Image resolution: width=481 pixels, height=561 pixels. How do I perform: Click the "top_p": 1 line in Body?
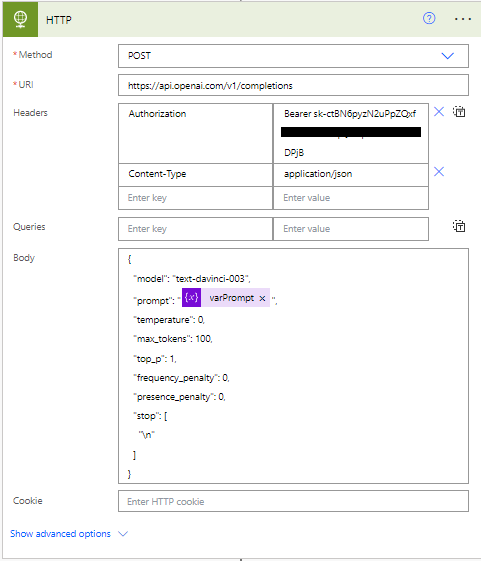pos(155,358)
